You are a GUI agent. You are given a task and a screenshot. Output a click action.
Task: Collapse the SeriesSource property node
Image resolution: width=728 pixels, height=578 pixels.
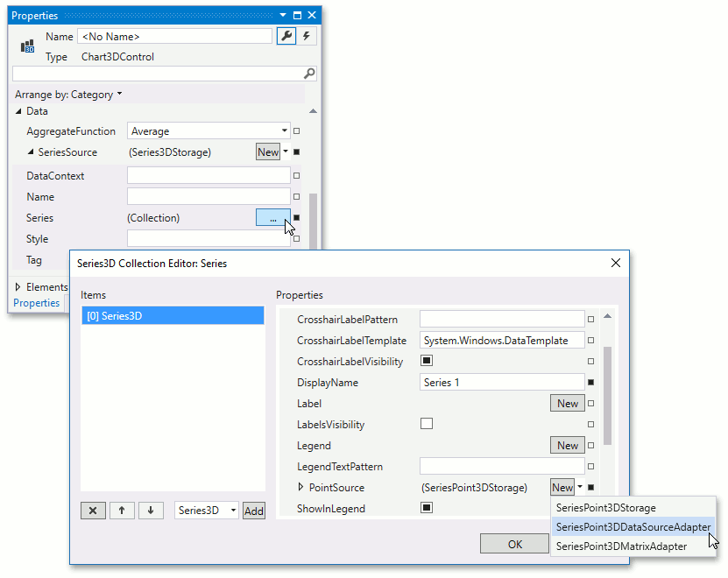point(31,152)
